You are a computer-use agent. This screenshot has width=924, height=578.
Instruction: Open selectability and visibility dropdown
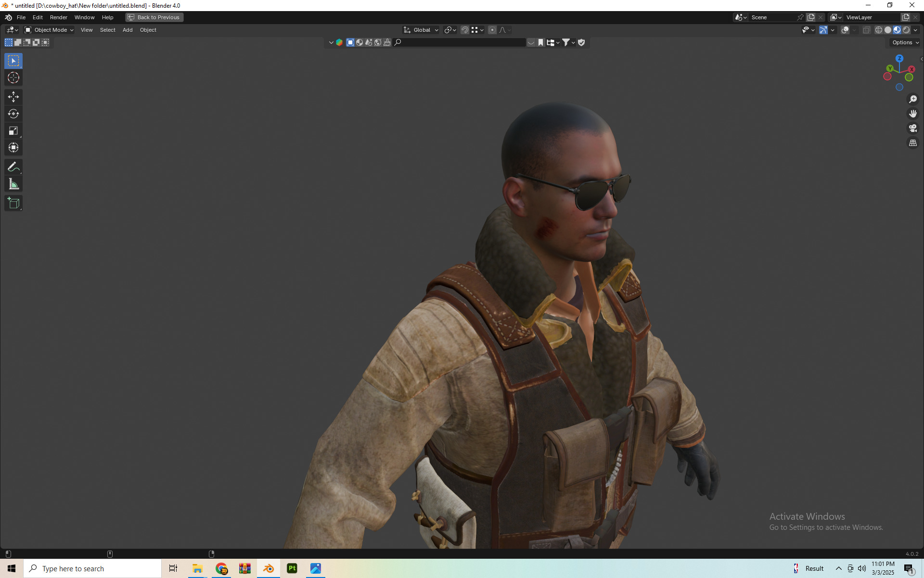point(808,30)
